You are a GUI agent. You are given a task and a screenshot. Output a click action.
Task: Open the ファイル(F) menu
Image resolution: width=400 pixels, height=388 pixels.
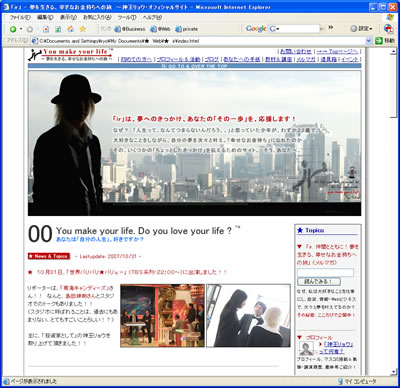tap(20, 17)
